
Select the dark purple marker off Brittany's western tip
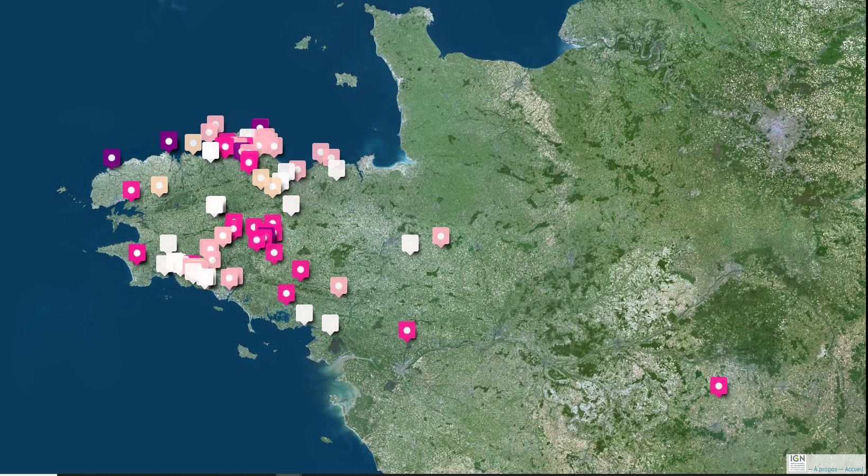coord(112,158)
